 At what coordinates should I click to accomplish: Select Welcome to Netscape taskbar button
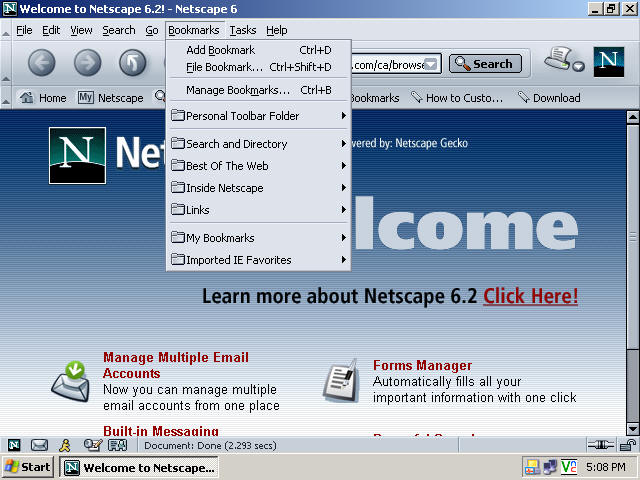(139, 467)
